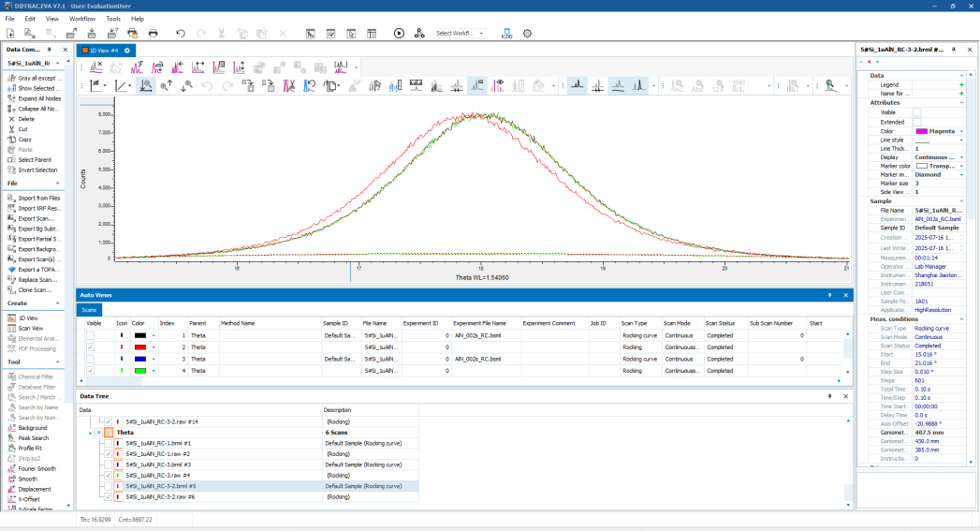Click the Background tool in Tool list
The height and width of the screenshot is (531, 980).
tap(32, 427)
